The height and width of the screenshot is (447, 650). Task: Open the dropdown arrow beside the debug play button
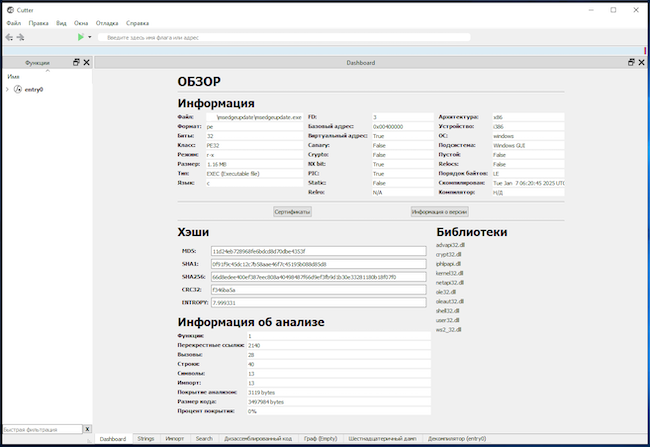[90, 37]
